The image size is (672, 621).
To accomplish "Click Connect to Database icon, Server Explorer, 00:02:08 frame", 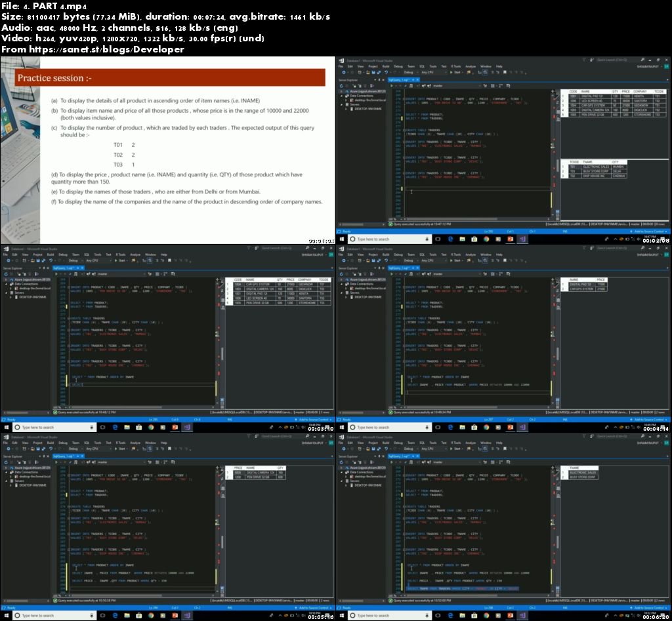I will click(354, 86).
